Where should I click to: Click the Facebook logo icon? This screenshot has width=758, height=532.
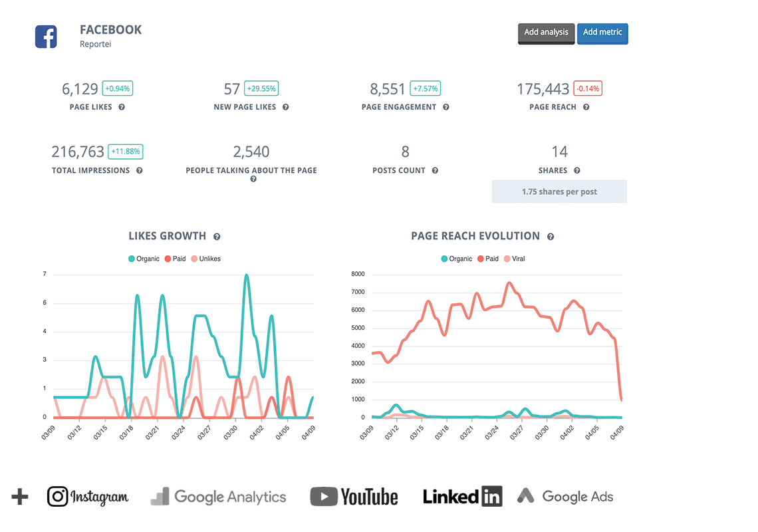coord(46,37)
